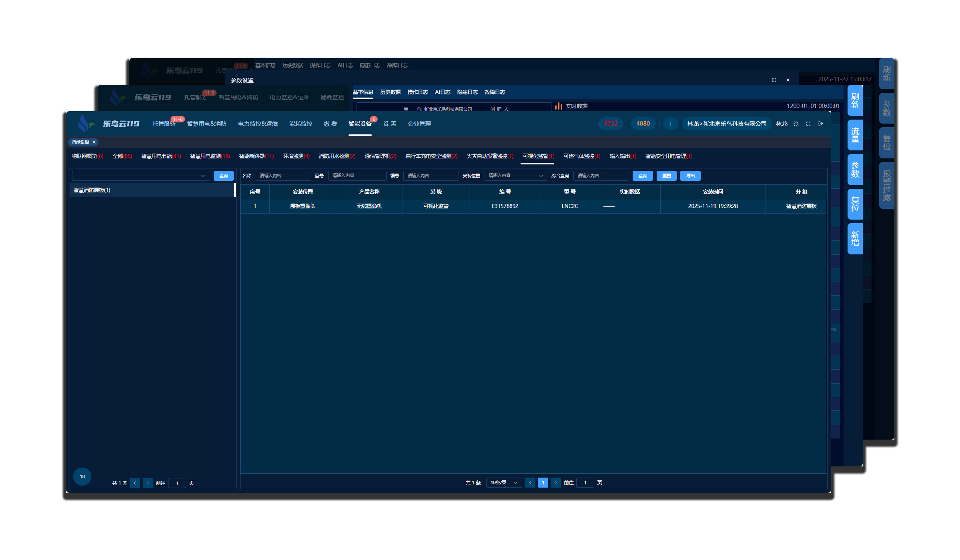Switch to the 环境监测 device tab
The width and height of the screenshot is (960, 560).
(296, 156)
